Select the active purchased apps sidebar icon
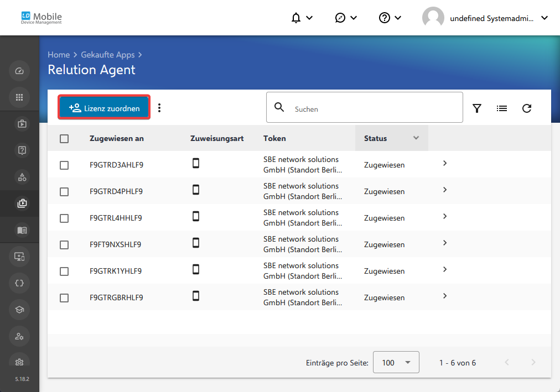 click(22, 203)
